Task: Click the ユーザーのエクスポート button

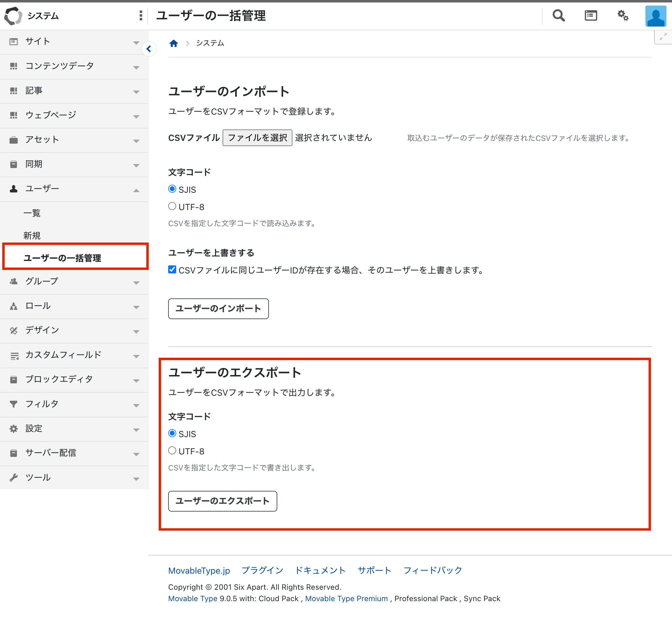Action: (222, 501)
